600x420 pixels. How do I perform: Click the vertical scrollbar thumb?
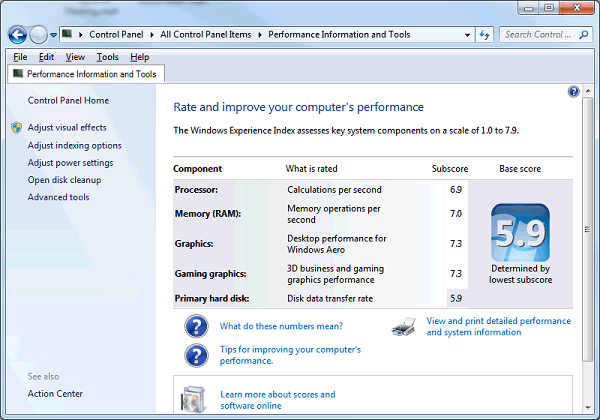pyautogui.click(x=588, y=229)
